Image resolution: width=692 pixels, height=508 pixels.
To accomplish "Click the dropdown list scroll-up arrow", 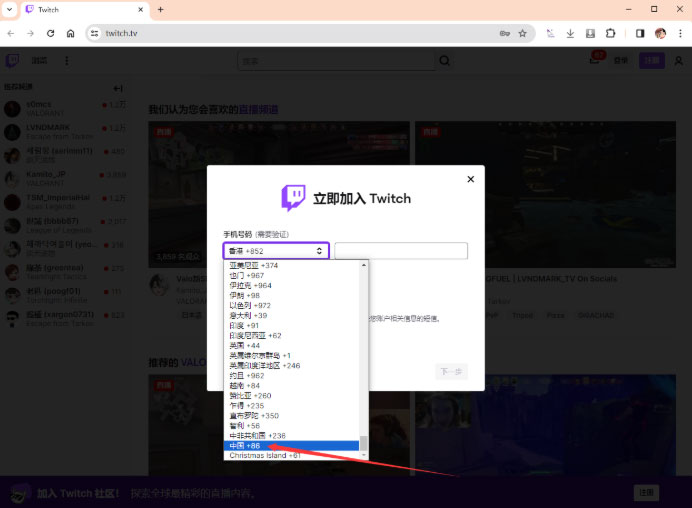I will pyautogui.click(x=364, y=265).
